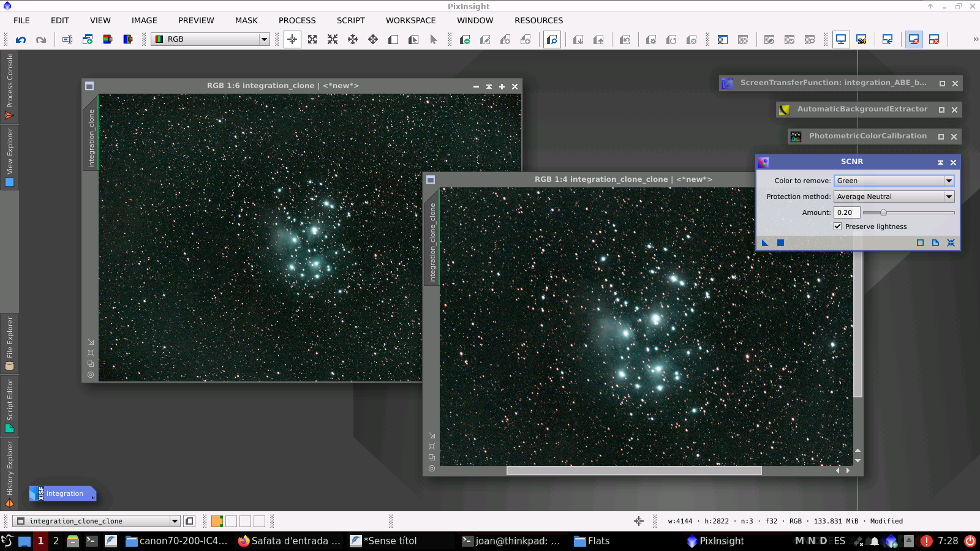Image resolution: width=980 pixels, height=551 pixels.
Task: Create a new SCNR instance with the triangle icon
Action: tap(764, 242)
